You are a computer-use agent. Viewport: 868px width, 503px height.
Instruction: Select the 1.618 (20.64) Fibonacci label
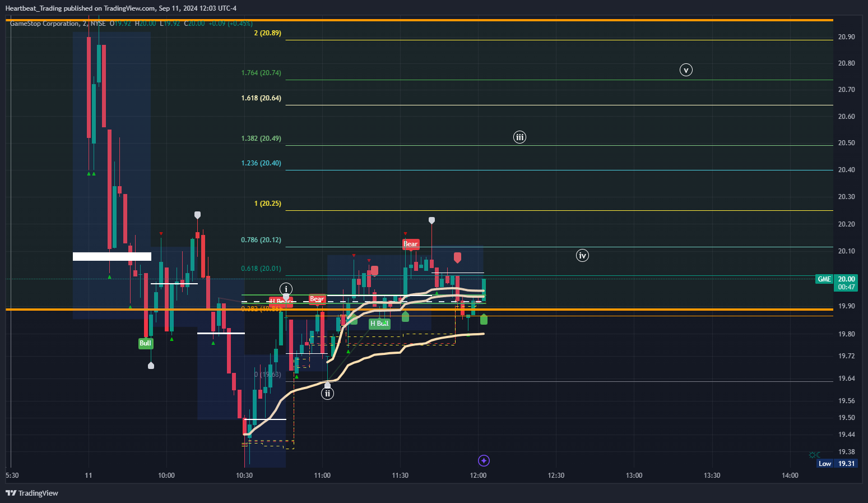261,98
